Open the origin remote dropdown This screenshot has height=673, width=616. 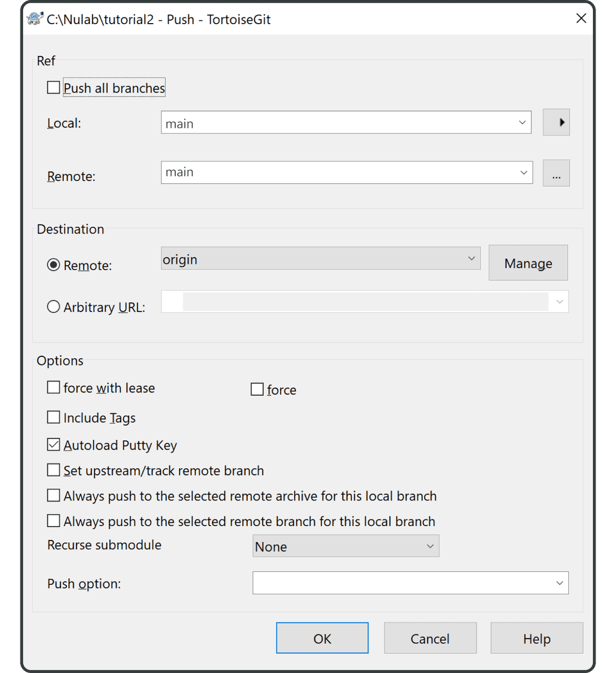coord(471,259)
